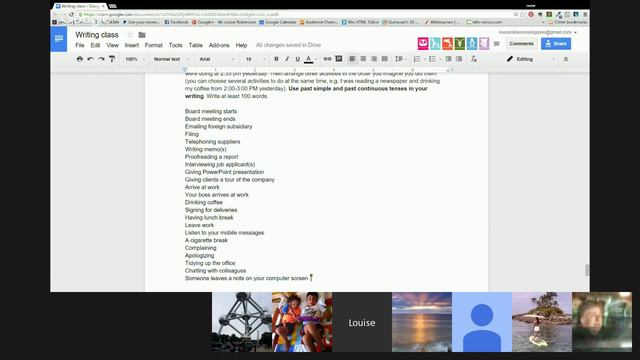The height and width of the screenshot is (360, 640).
Task: Open the chat icon beside avatars
Action: (496, 44)
